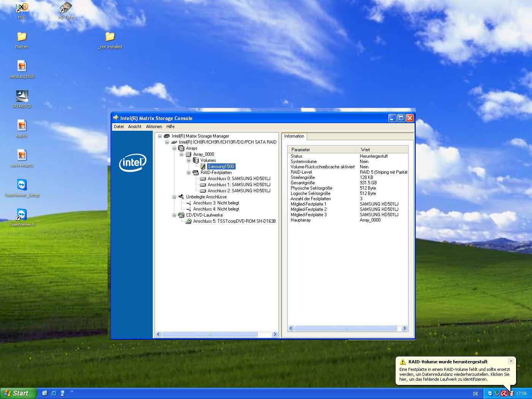
Task: Click the 'Gesamtgröße' value 931.5 GB
Action: pyautogui.click(x=368, y=183)
